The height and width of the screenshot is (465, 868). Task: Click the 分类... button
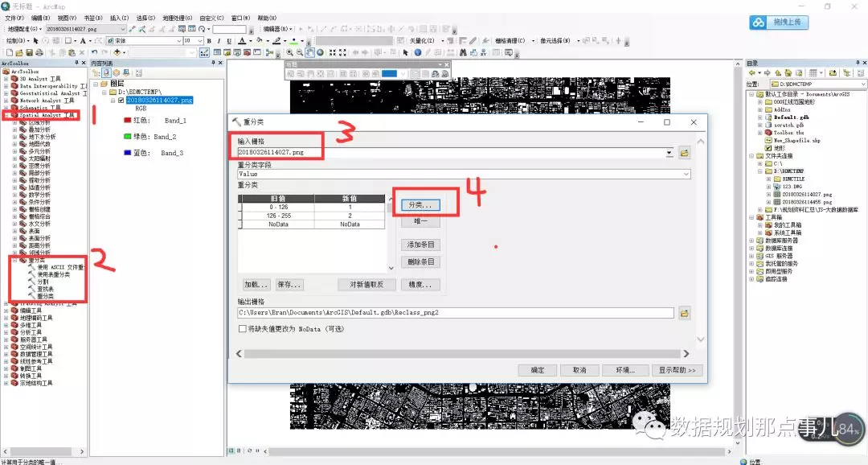420,205
